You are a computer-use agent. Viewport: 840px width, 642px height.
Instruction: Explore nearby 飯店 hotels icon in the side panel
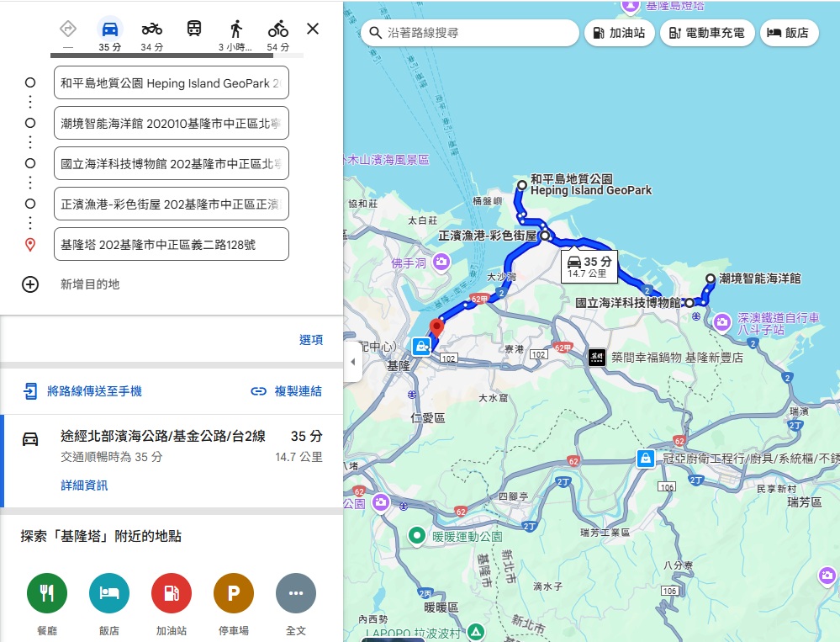click(109, 592)
